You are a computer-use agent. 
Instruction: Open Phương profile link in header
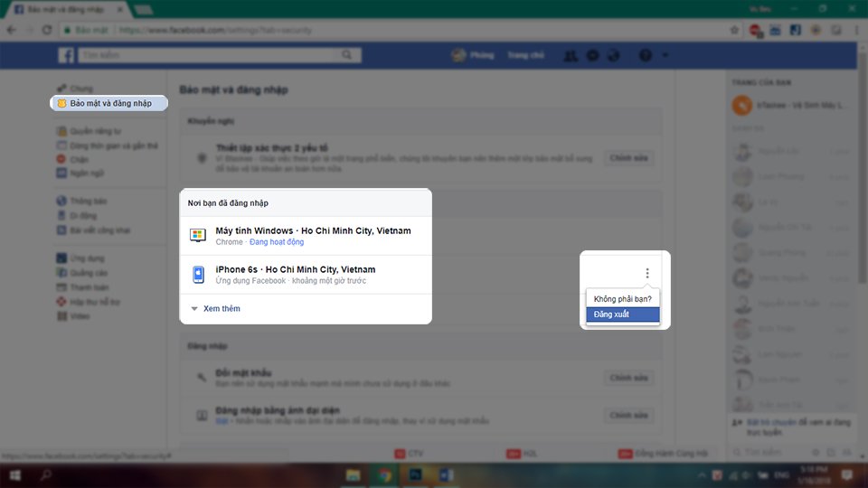(x=482, y=55)
